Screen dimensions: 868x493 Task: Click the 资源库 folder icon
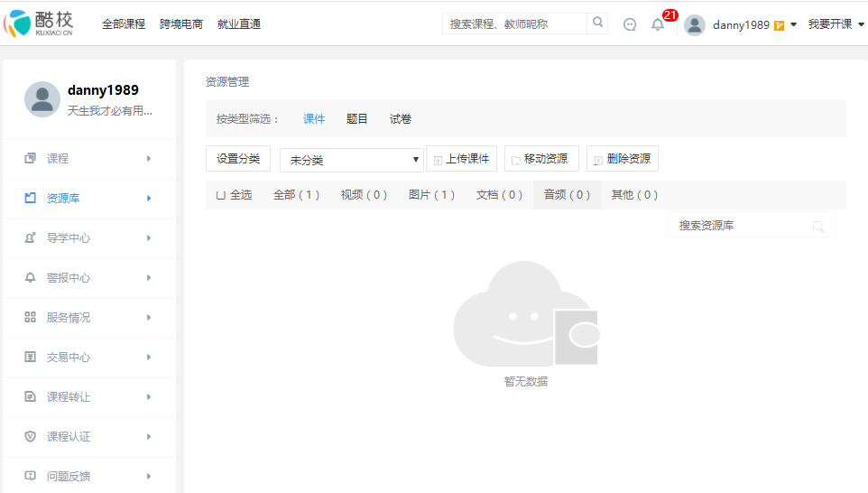tap(30, 198)
